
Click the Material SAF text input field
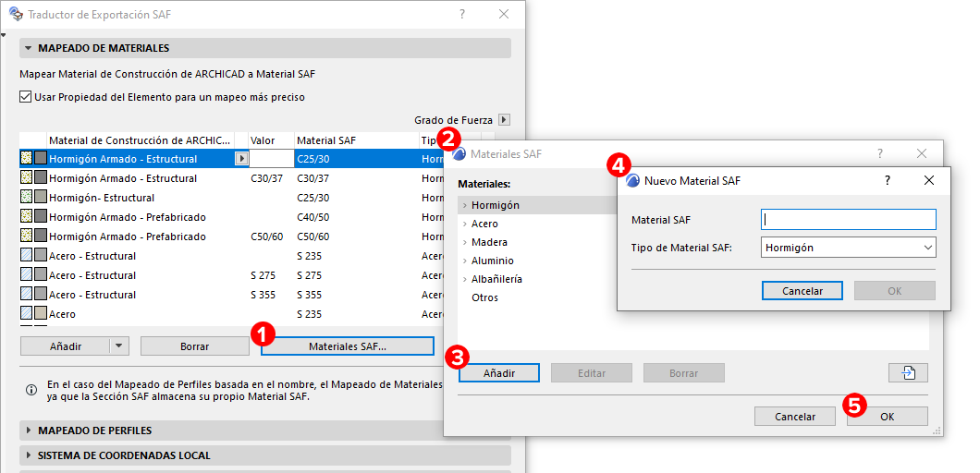(848, 219)
